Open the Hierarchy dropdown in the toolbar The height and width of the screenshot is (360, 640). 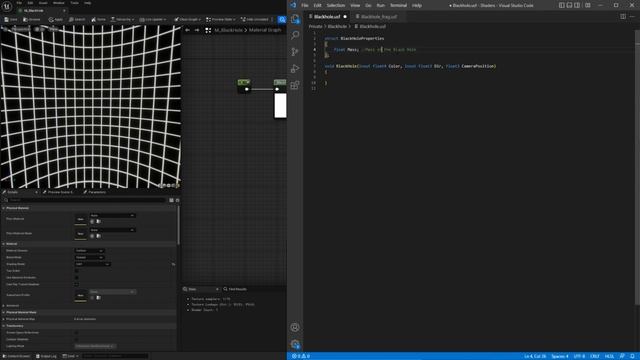tap(122, 19)
